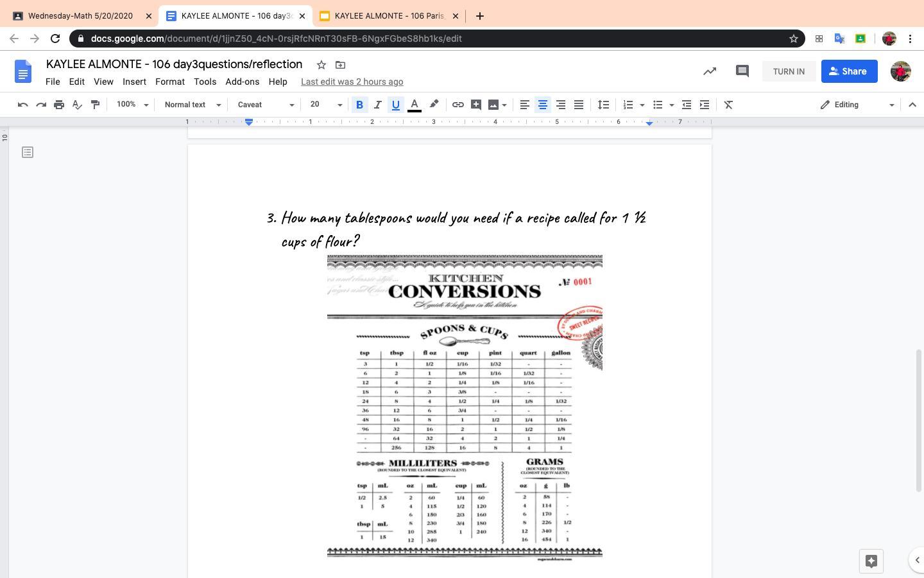Reload the page
This screenshot has width=924, height=578.
coord(55,39)
